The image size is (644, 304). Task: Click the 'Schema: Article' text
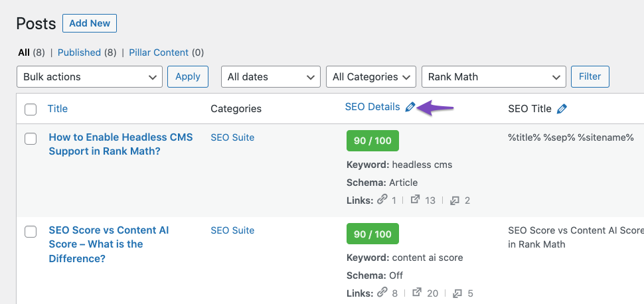[x=382, y=183]
